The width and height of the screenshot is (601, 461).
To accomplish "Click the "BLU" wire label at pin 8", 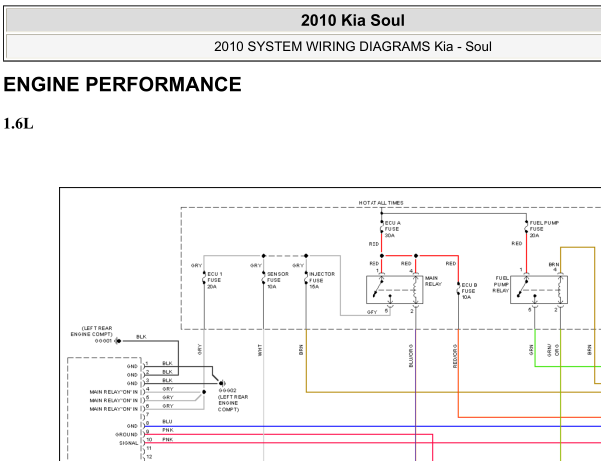I will coord(167,422).
